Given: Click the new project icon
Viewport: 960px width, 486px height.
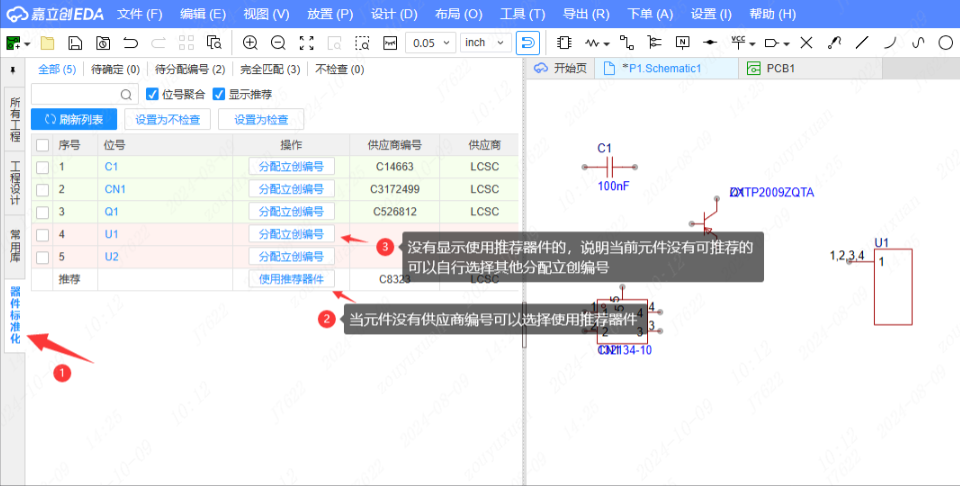Looking at the screenshot, I should point(13,43).
